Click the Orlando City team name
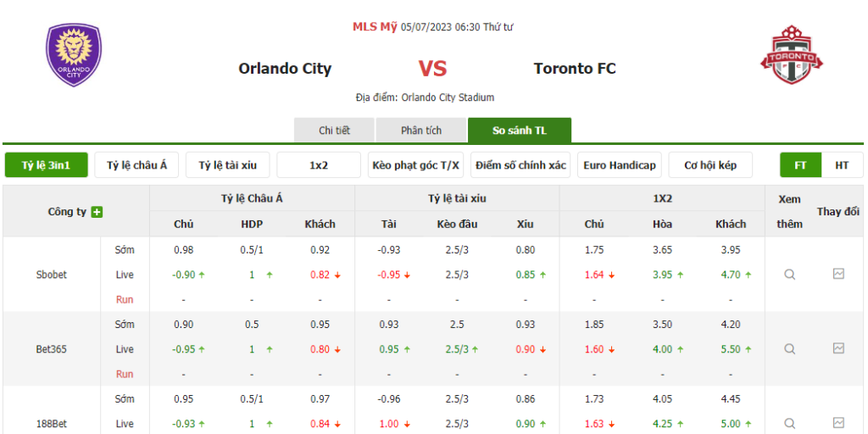 [285, 69]
